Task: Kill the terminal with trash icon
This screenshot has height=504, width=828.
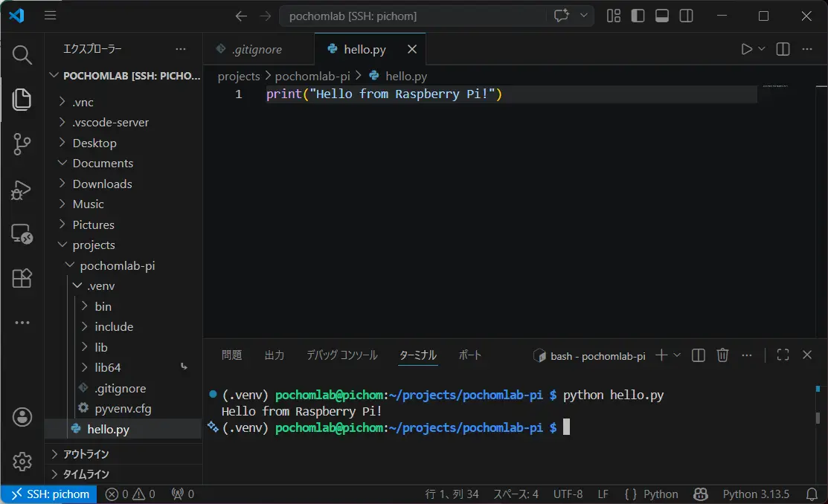Action: 722,355
